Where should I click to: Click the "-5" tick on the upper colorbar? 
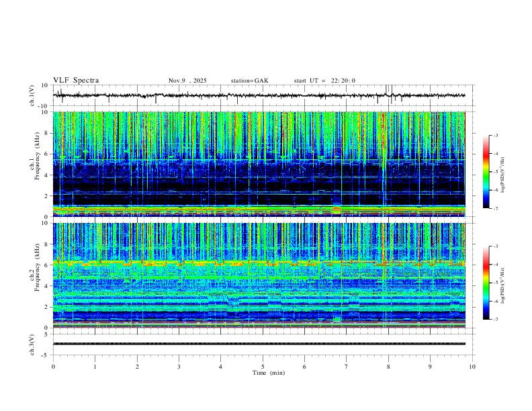[495, 172]
